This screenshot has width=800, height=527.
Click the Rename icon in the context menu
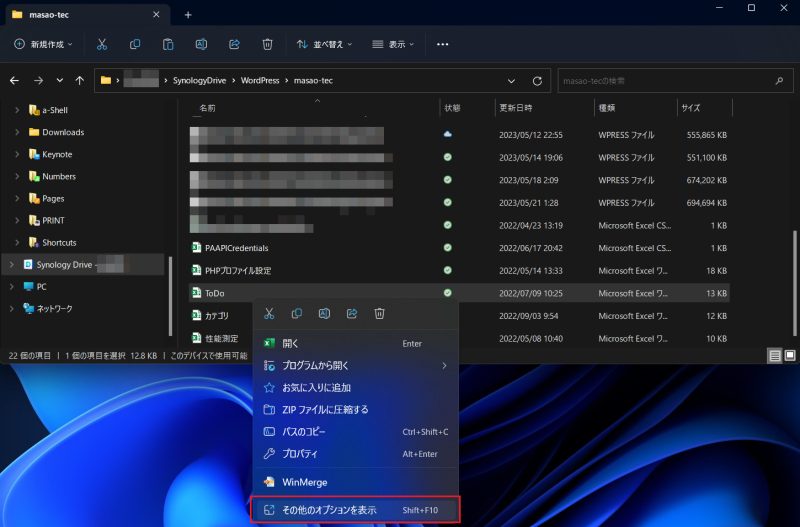[x=324, y=314]
